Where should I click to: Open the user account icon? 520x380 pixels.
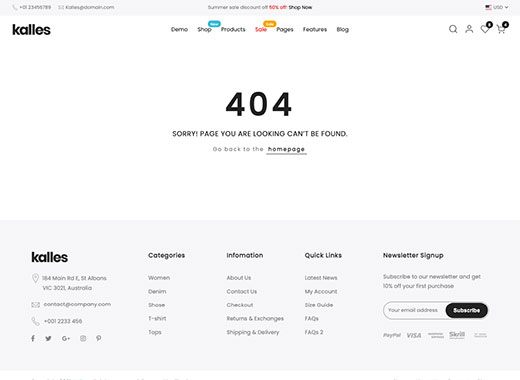(x=469, y=29)
